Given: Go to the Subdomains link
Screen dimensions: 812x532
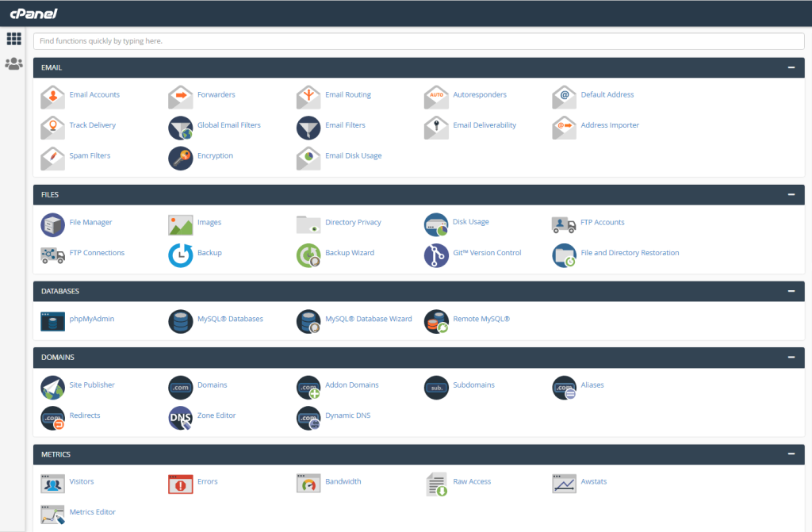Looking at the screenshot, I should coord(473,385).
